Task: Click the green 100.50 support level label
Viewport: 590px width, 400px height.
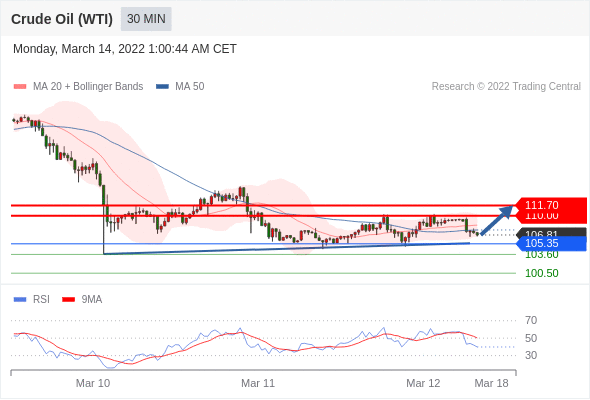Action: coord(542,273)
